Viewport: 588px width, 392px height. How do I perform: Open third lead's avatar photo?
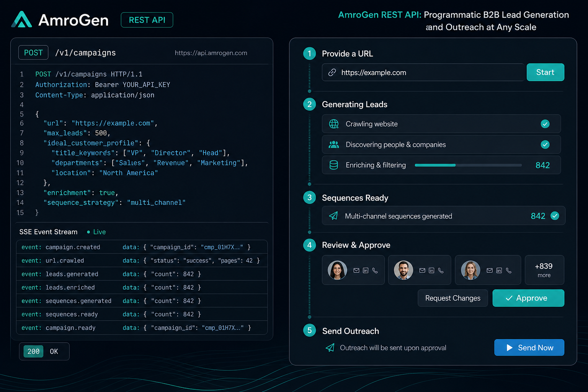(470, 270)
